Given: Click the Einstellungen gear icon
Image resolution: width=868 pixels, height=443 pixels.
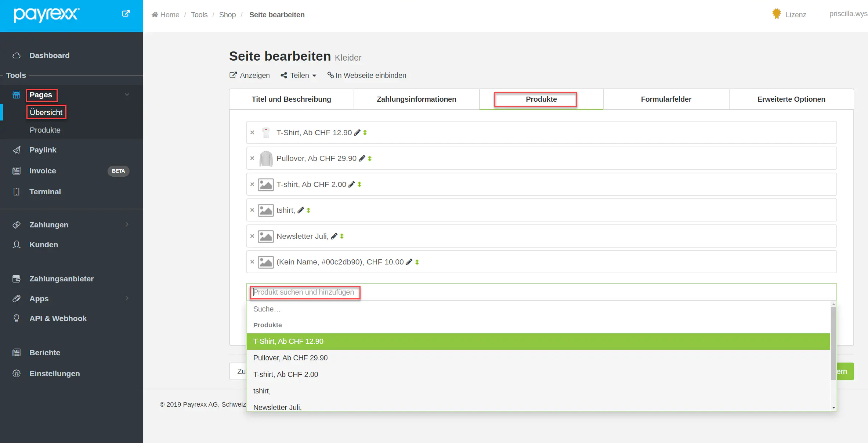Looking at the screenshot, I should click(17, 374).
